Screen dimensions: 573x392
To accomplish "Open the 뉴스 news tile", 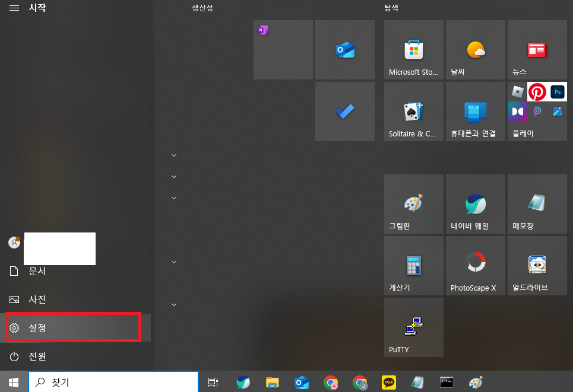I will (x=537, y=50).
